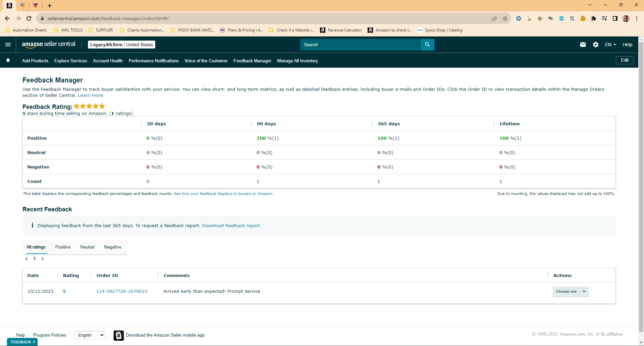Go back with the browser back arrow
This screenshot has height=346, width=644.
(x=7, y=18)
